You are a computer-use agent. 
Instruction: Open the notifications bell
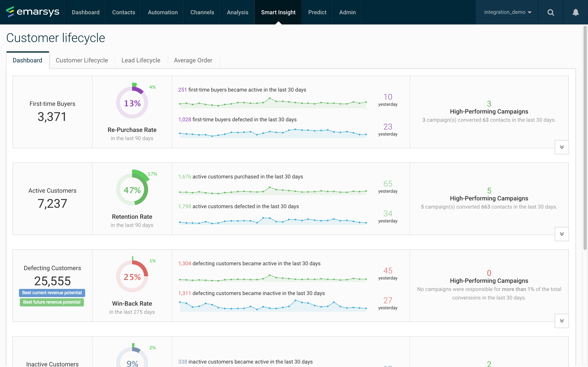point(575,12)
